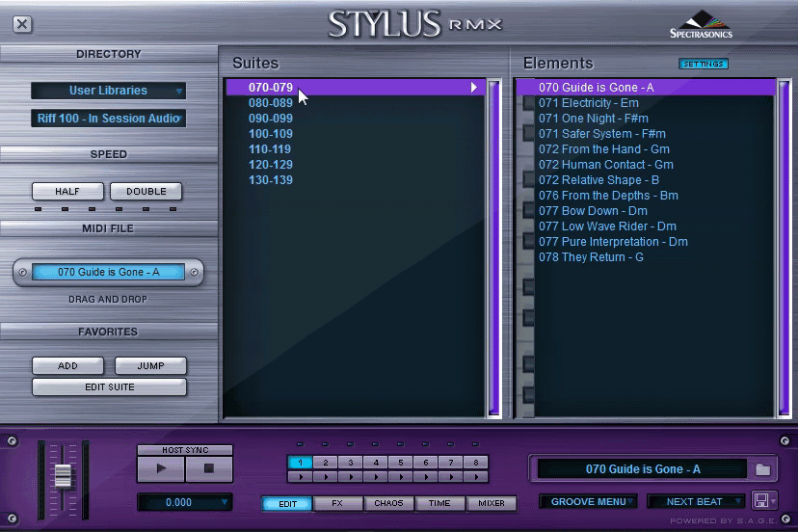Click MIDI file field 070 Guide is Gone - A
The image size is (798, 532).
[108, 272]
